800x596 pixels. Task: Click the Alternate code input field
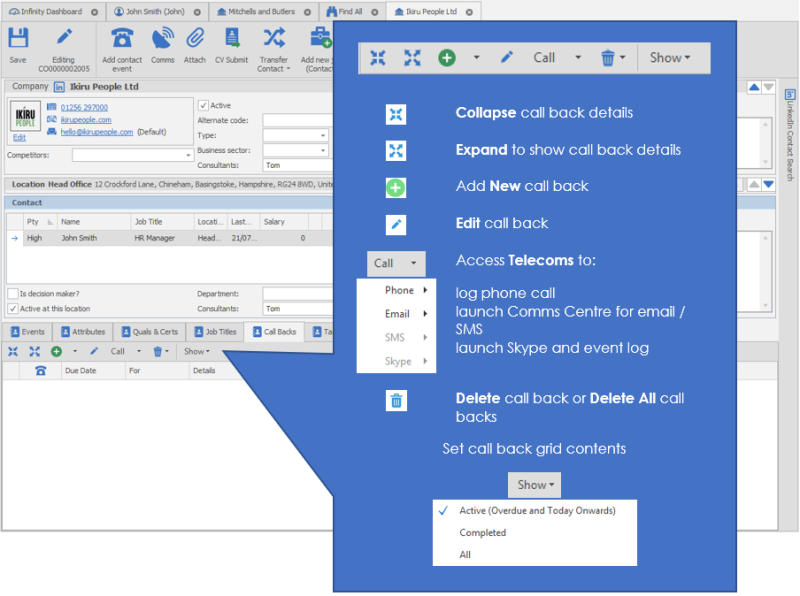click(x=296, y=120)
